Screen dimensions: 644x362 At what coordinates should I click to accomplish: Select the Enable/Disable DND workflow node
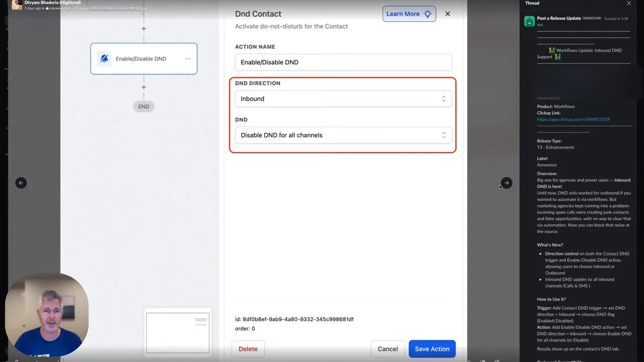143,59
